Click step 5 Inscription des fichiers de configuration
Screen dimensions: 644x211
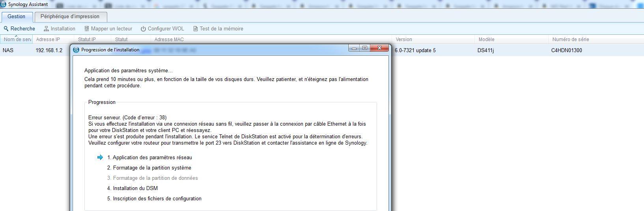[154, 198]
